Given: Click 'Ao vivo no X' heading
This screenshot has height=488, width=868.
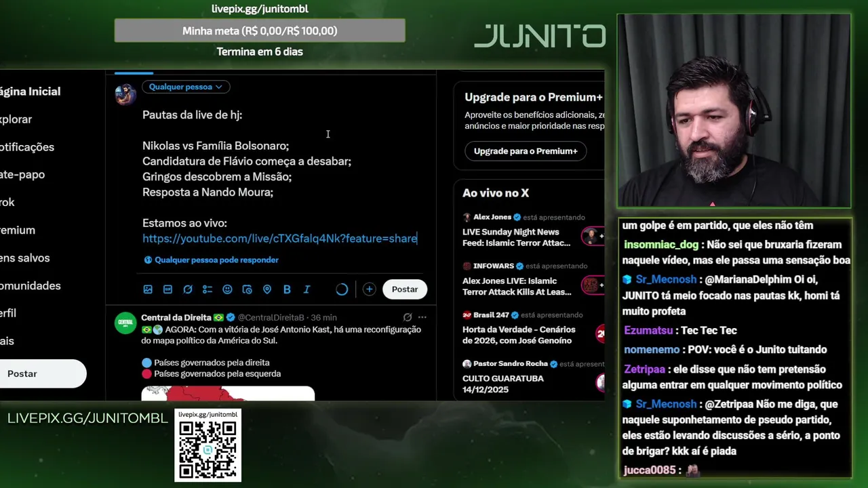Looking at the screenshot, I should 496,193.
